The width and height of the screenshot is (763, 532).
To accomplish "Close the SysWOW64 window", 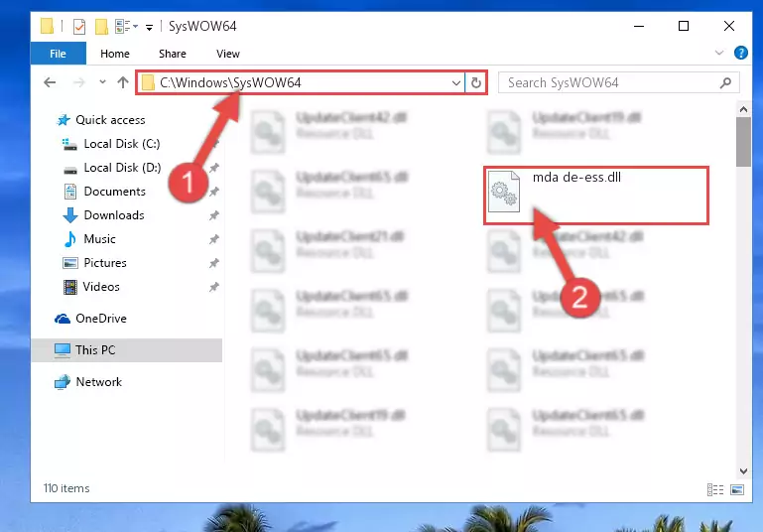I will pyautogui.click(x=728, y=26).
